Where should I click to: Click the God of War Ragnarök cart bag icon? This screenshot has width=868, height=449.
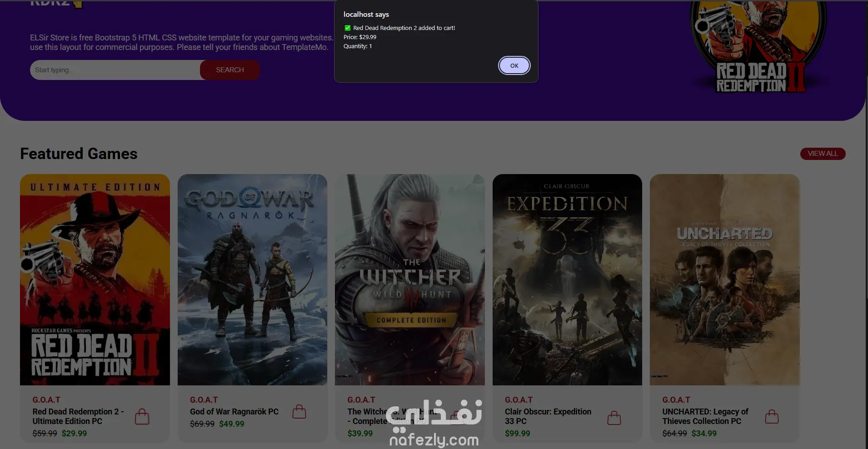pos(299,412)
